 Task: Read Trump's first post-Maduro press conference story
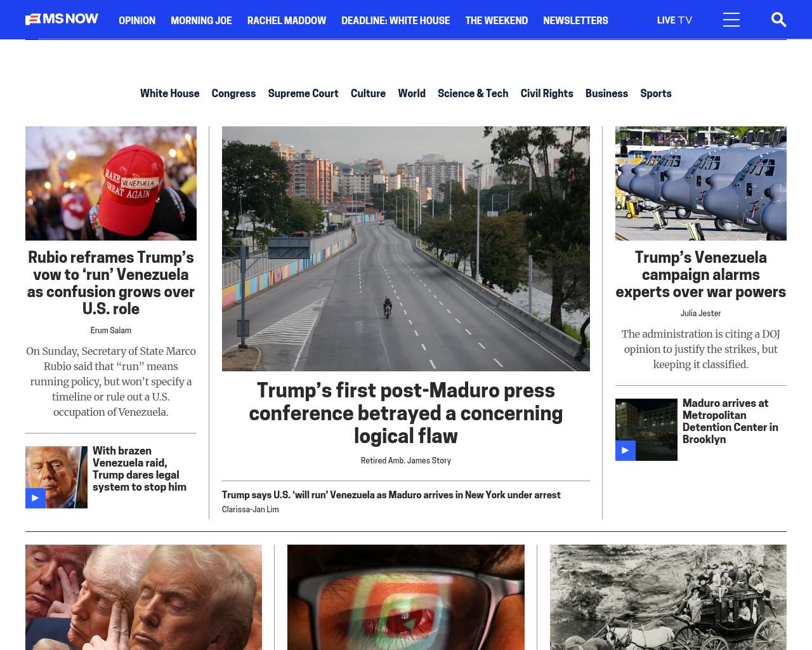pos(406,413)
